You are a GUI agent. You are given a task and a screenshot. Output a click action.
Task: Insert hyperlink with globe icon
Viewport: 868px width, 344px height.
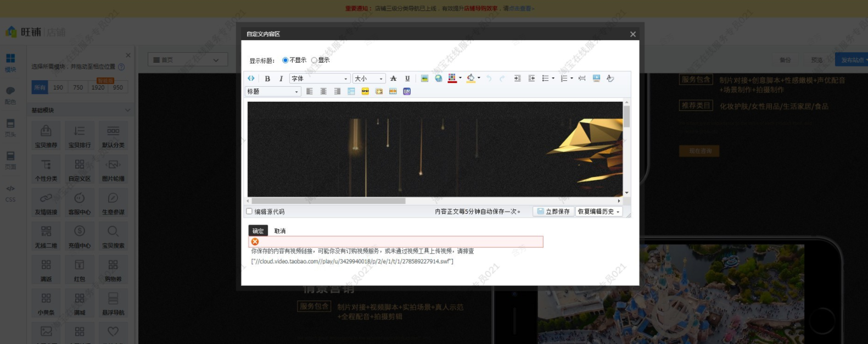[438, 79]
